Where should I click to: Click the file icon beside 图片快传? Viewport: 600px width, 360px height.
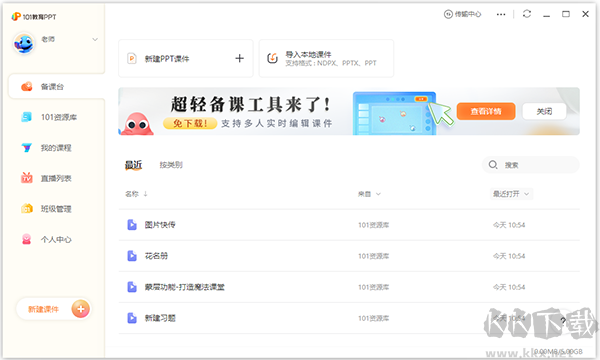[132, 225]
